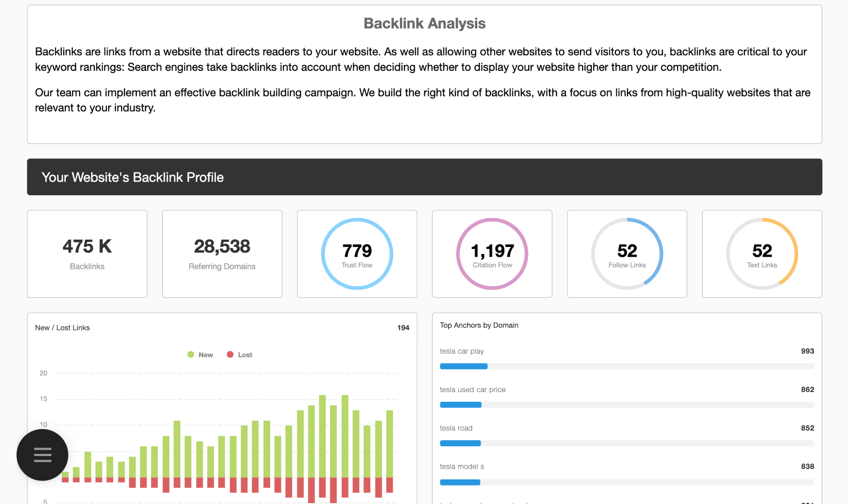Click the Text Links circular gauge

coord(761,254)
